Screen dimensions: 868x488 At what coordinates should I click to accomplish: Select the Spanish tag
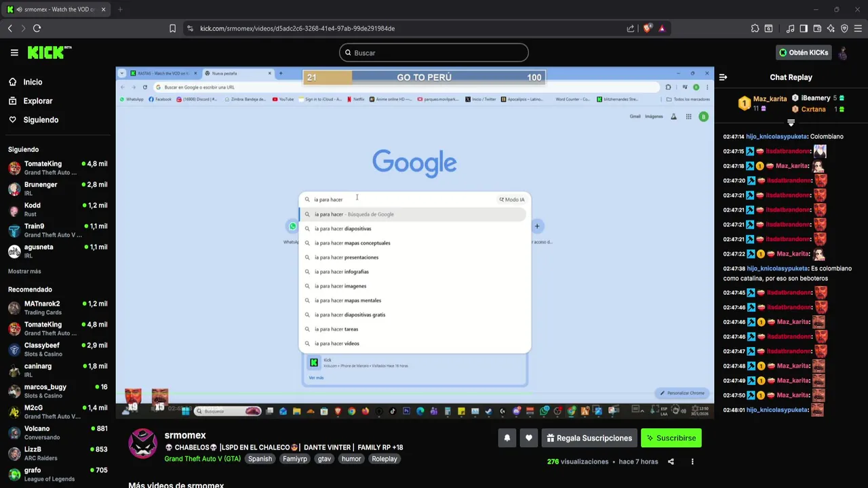click(260, 459)
